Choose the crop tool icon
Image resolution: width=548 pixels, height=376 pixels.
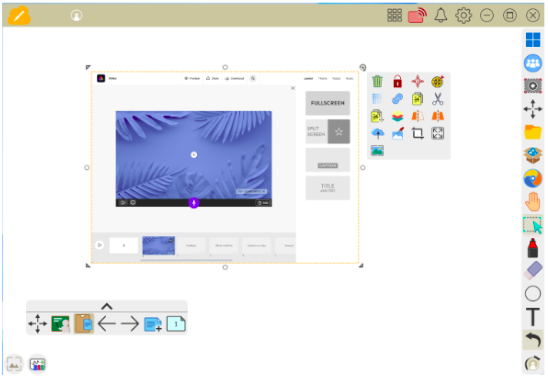417,133
